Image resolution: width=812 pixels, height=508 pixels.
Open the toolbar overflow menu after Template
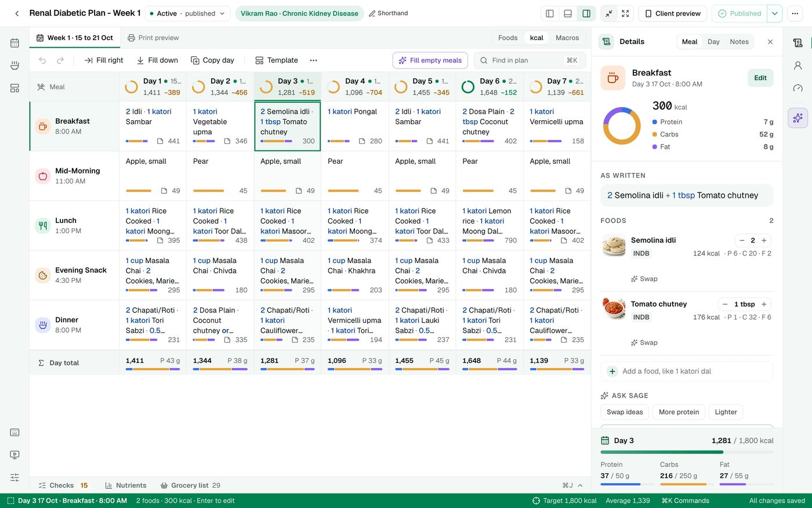point(313,60)
